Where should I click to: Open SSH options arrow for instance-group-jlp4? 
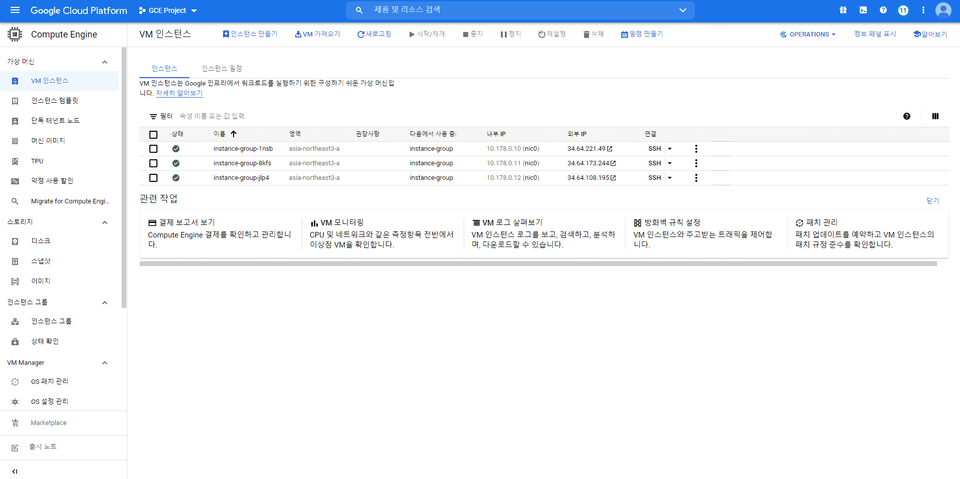pyautogui.click(x=669, y=178)
